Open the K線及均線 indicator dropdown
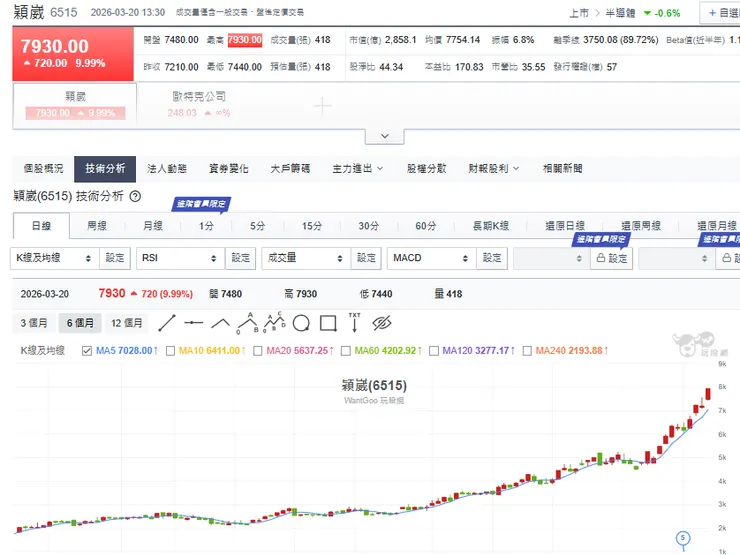Screen dimensions: 740x555 (x=55, y=258)
